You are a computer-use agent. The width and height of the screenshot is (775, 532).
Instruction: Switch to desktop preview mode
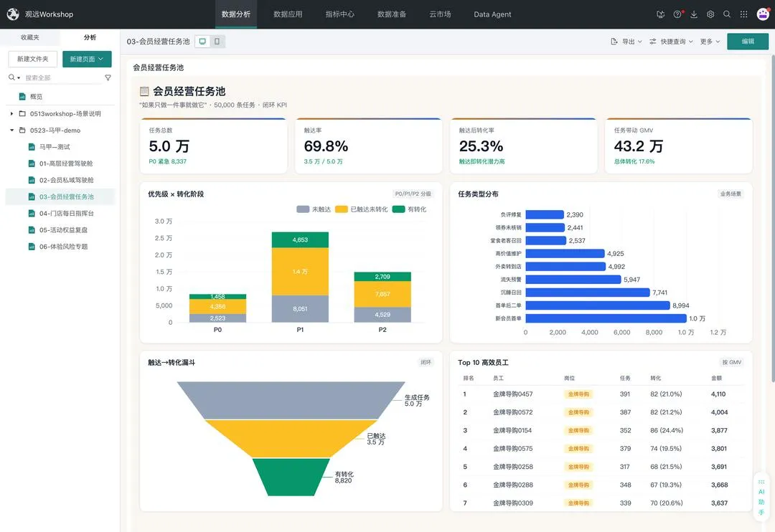[x=202, y=42]
